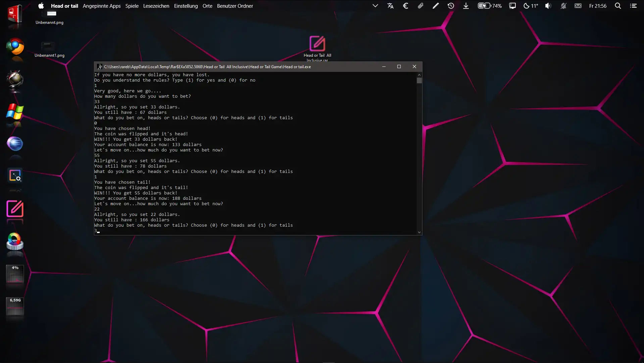The width and height of the screenshot is (644, 363).
Task: Open the control list at far right
Action: (633, 6)
